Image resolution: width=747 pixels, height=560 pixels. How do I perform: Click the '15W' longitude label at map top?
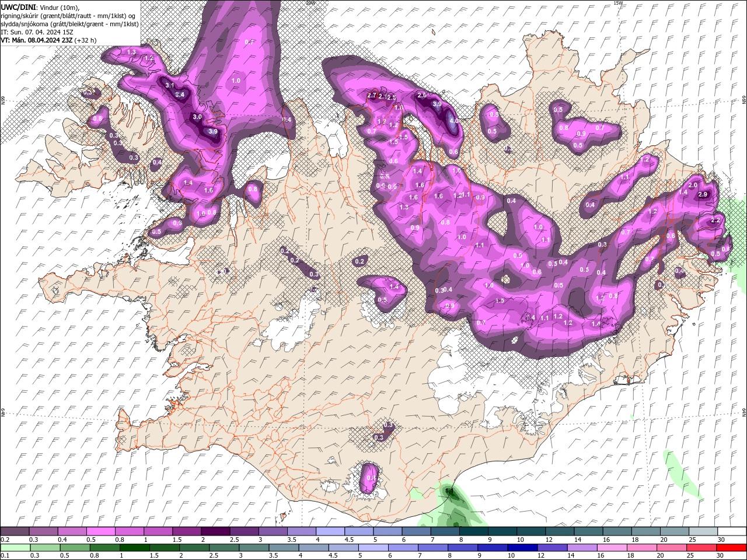619,3
